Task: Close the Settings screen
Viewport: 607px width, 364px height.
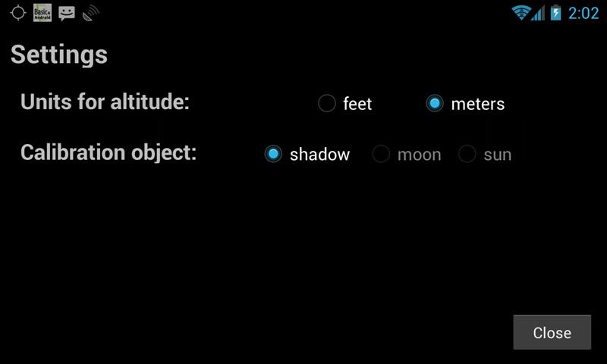Action: (x=552, y=332)
